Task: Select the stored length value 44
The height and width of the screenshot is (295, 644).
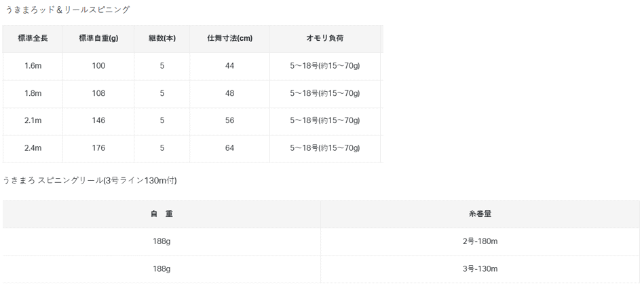Action: click(229, 66)
